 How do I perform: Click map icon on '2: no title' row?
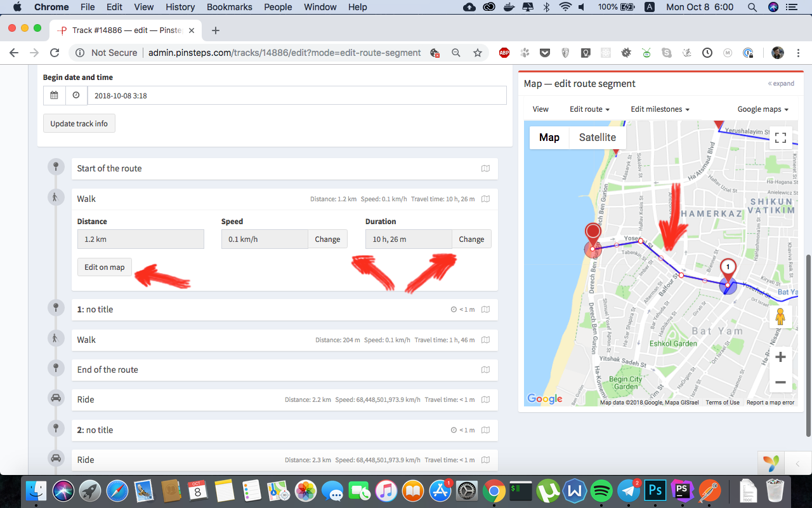(485, 430)
